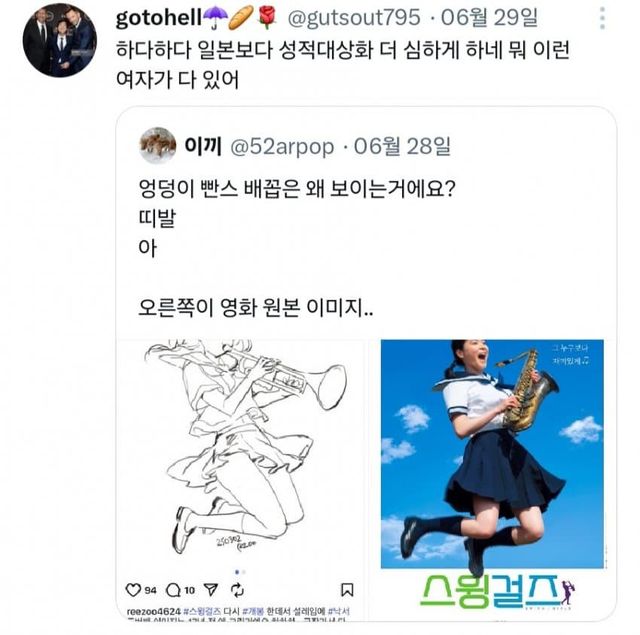Open the reezoo4624 username in the caption
This screenshot has width=640, height=635.
154,611
